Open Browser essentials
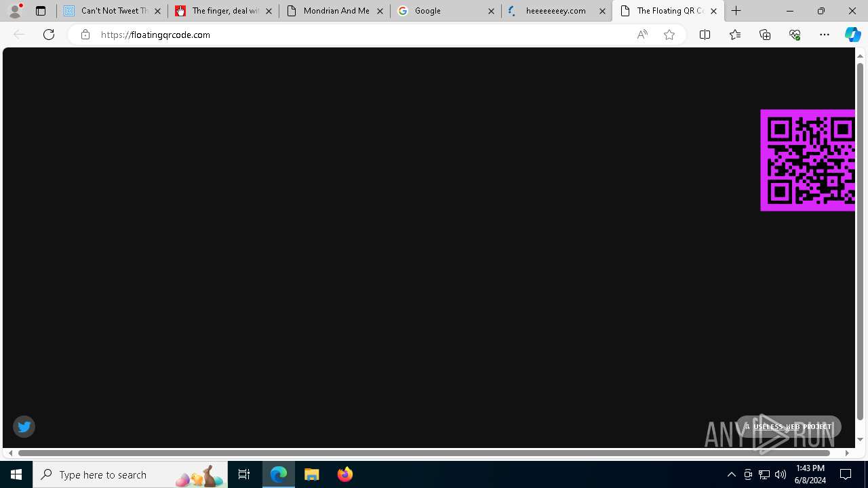 795,35
